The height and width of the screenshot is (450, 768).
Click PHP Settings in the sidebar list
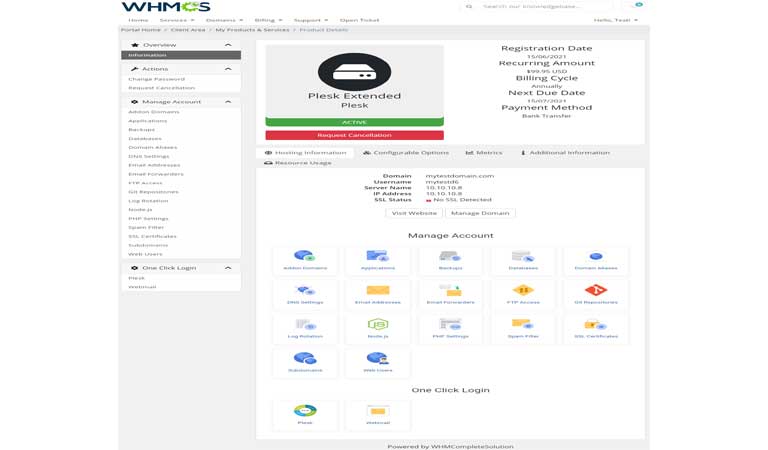[x=148, y=218]
